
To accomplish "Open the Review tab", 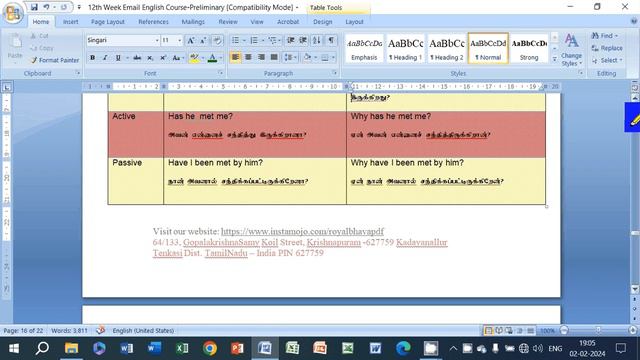I will point(228,22).
